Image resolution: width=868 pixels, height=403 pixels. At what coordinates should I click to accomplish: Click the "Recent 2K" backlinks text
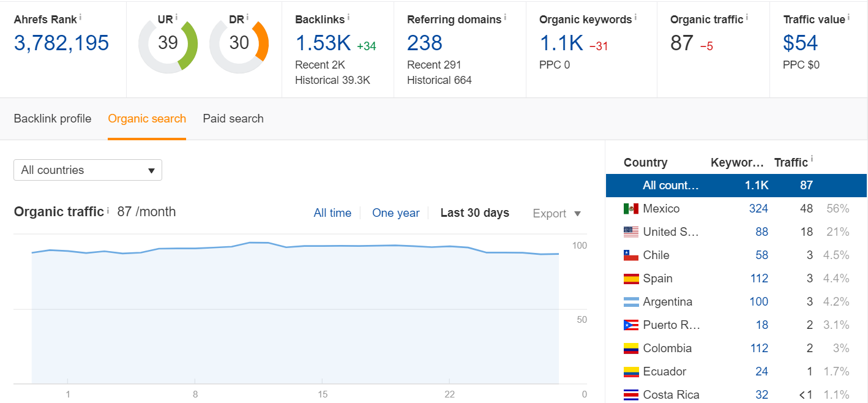click(320, 65)
